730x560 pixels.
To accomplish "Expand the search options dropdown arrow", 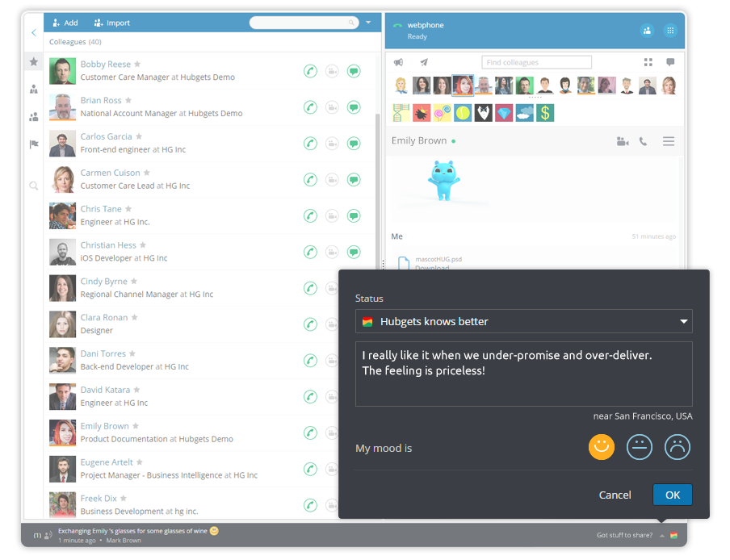I will tap(369, 23).
